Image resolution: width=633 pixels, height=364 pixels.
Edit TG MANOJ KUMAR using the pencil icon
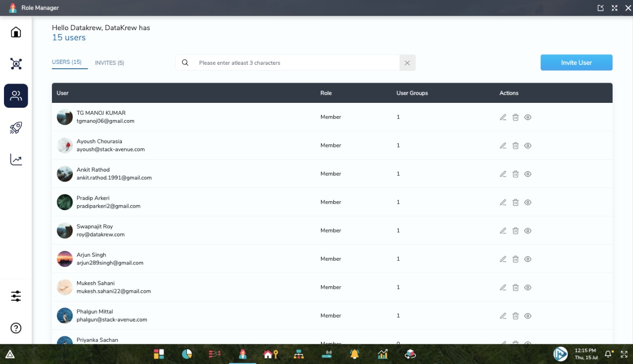point(503,117)
